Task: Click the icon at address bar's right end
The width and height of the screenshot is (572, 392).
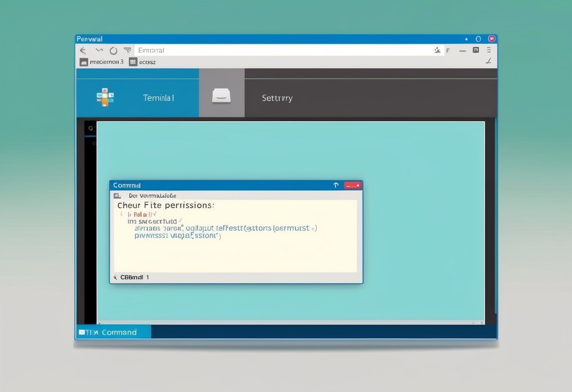Action: 437,50
